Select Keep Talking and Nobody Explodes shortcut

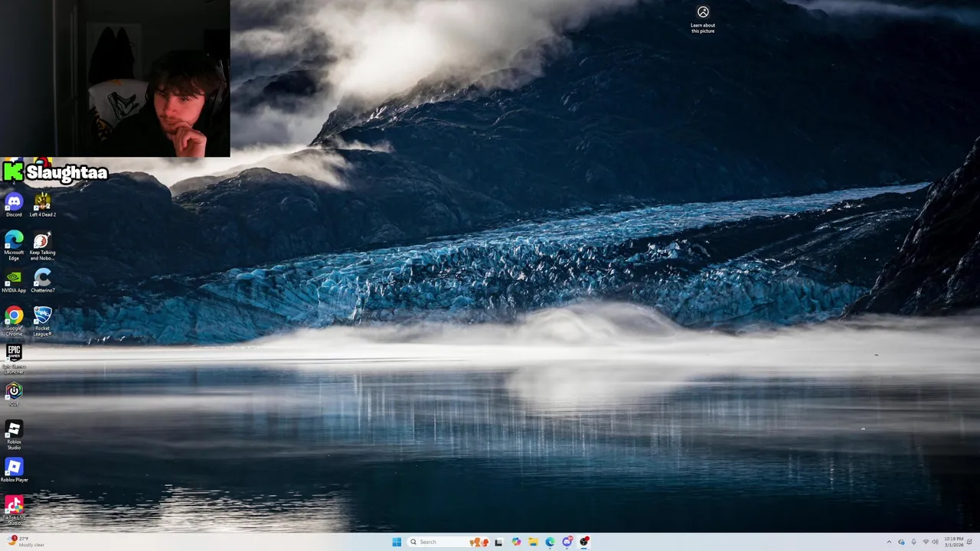click(x=42, y=246)
